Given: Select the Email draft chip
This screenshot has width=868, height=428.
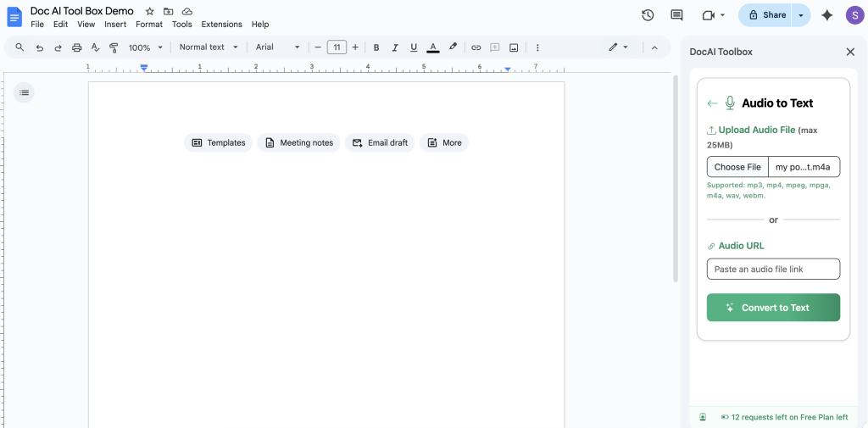Looking at the screenshot, I should (x=380, y=143).
